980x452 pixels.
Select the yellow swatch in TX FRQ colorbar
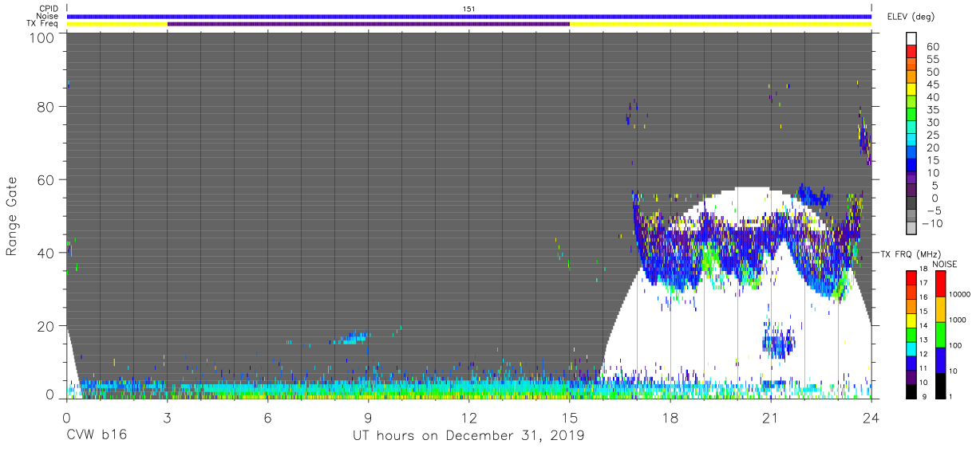click(x=911, y=320)
